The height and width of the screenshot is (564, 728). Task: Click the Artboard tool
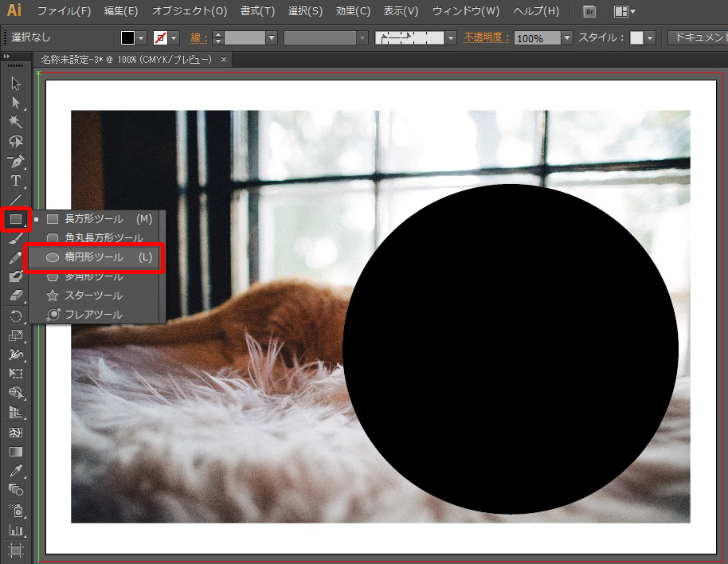coord(15,550)
